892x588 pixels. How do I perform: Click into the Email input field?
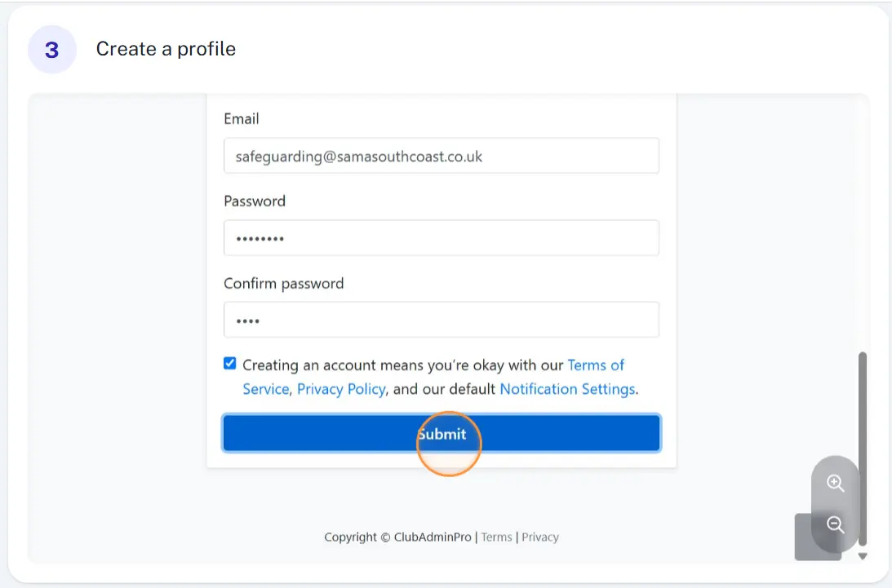(x=442, y=156)
